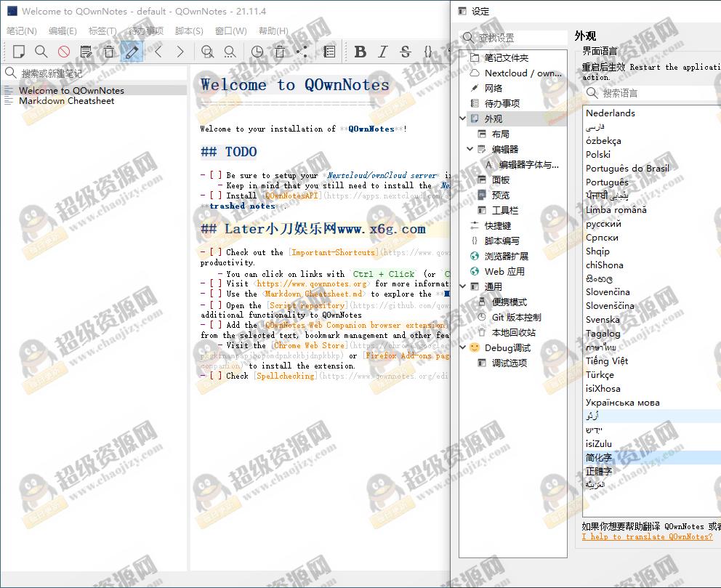Zoom out the note text
Image resolution: width=721 pixels, height=588 pixels.
click(x=230, y=52)
